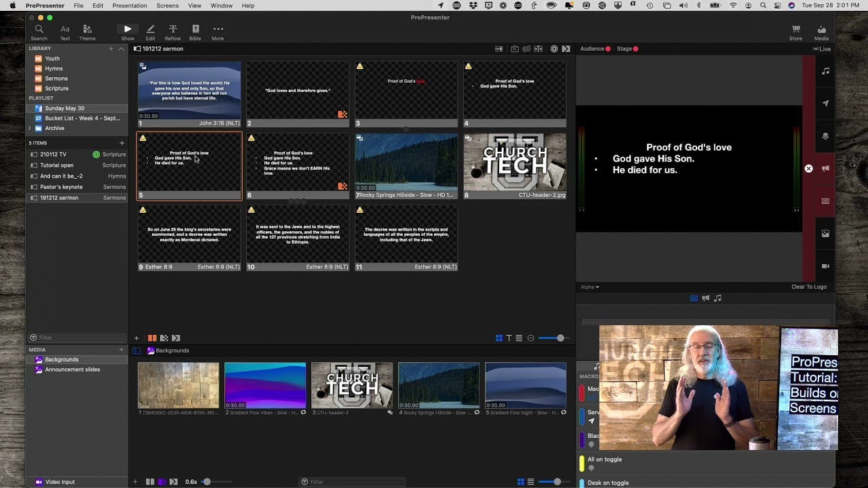Viewport: 868px width, 488px height.
Task: Clear the media layer with the picture icon
Action: [x=825, y=234]
